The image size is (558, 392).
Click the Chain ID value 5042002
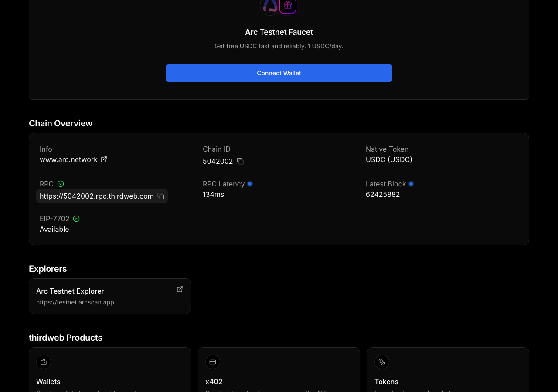218,161
